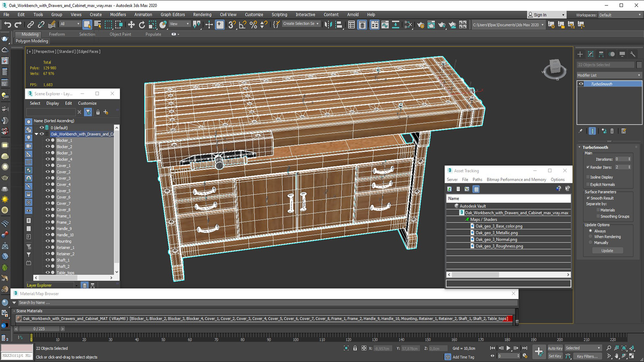Image resolution: width=644 pixels, height=362 pixels.
Task: Click the Redo arrow icon
Action: tap(18, 24)
